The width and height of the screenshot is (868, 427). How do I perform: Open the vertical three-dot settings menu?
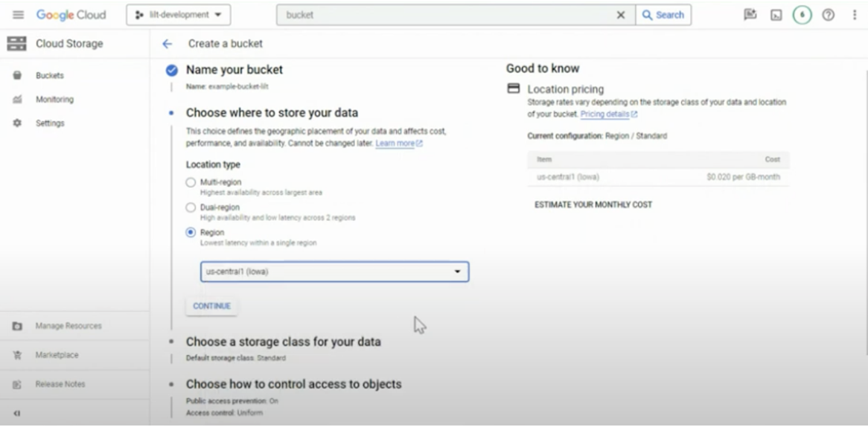(855, 15)
